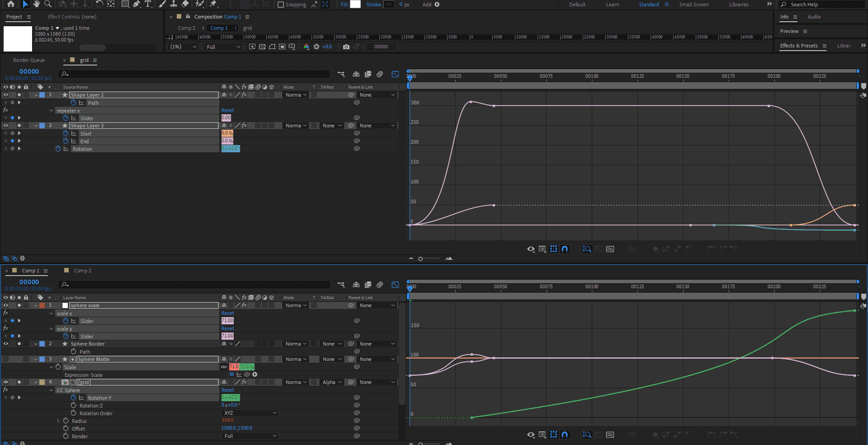Select the Pen tool in the toolbar

click(136, 4)
